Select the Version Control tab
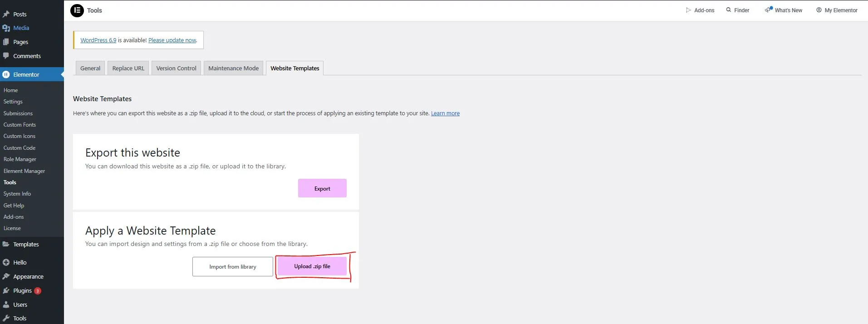The image size is (868, 324). click(x=176, y=68)
